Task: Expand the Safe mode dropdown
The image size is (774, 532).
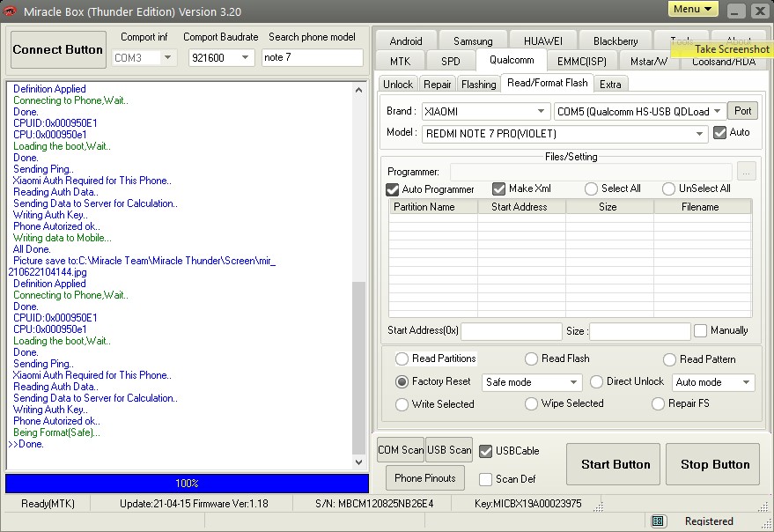Action: (573, 383)
